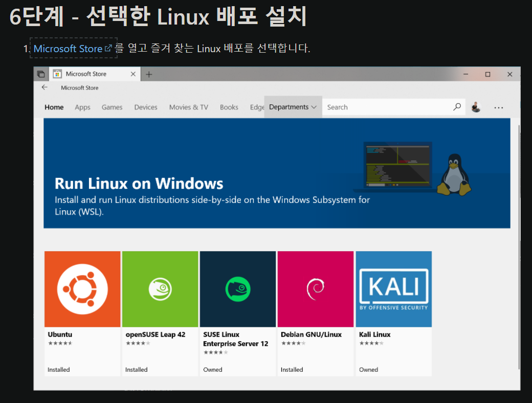Close the Microsoft Store tab with the X
This screenshot has width=532, height=403.
pos(134,74)
